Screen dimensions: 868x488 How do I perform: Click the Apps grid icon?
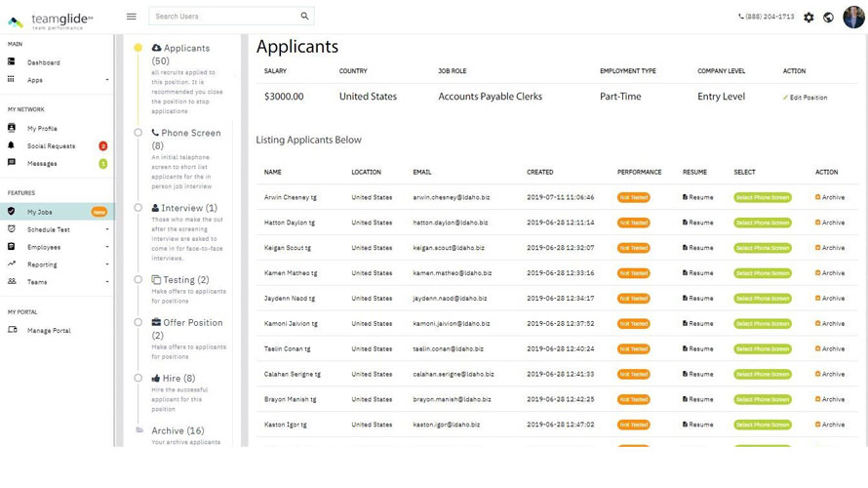(x=11, y=79)
